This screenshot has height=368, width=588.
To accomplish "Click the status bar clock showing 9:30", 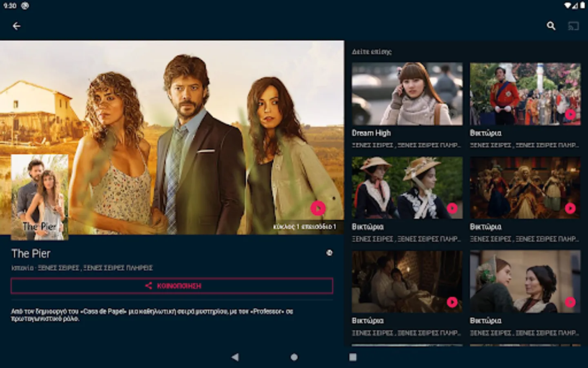I will (x=10, y=6).
